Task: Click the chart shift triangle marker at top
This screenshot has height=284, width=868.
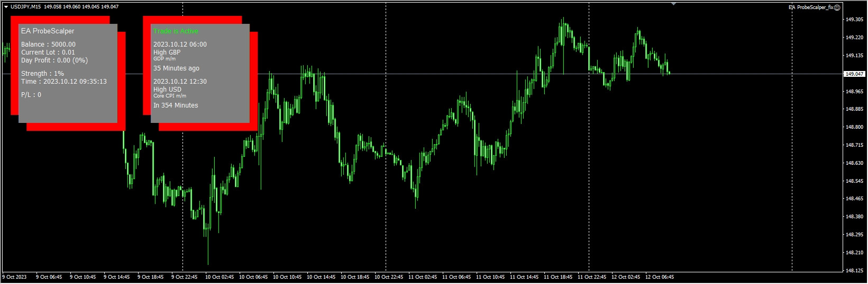Action: point(673,4)
